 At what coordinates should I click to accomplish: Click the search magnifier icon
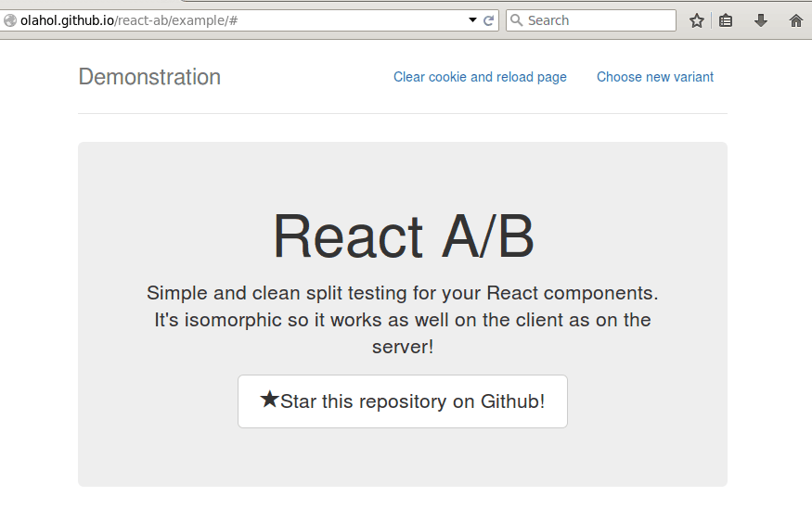517,20
